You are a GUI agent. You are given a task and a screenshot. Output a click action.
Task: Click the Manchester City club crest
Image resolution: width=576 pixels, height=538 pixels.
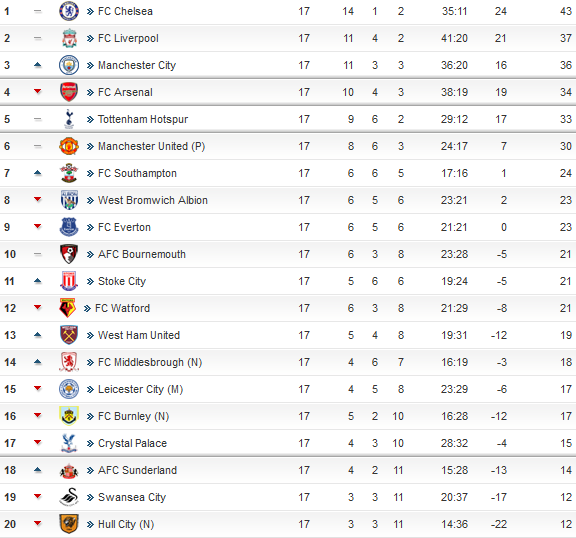click(x=69, y=65)
